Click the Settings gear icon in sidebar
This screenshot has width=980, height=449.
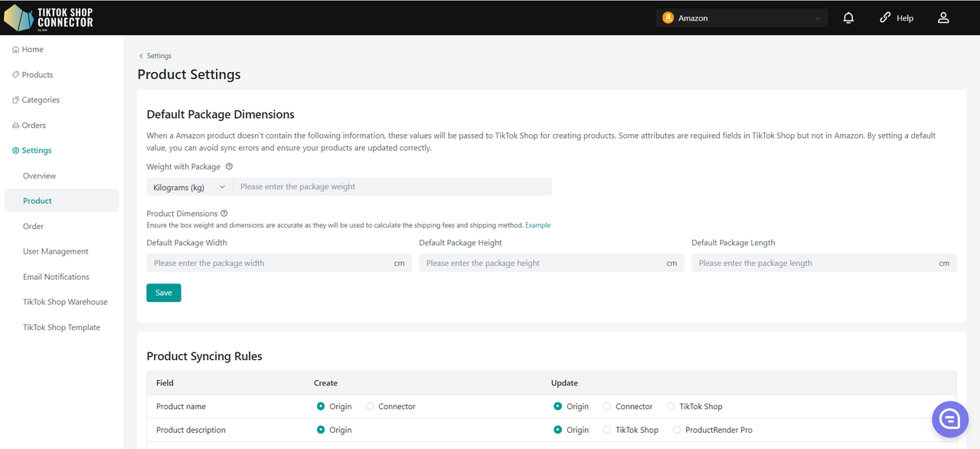[16, 151]
